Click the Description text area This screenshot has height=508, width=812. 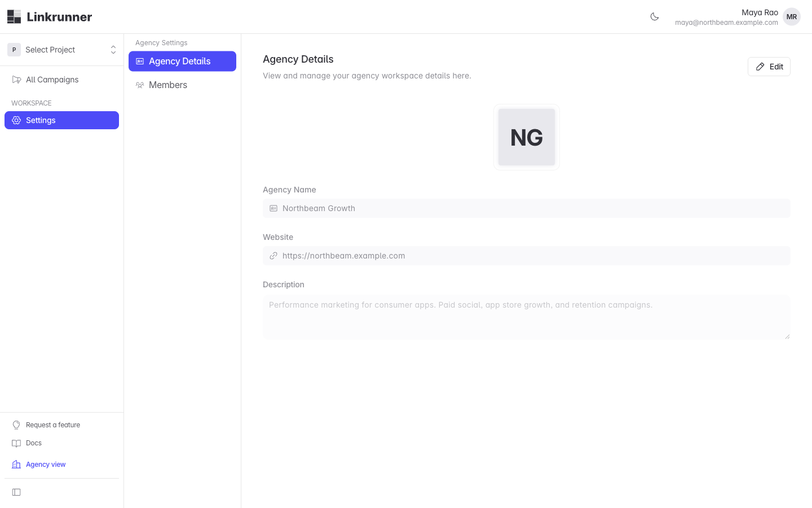tap(527, 317)
